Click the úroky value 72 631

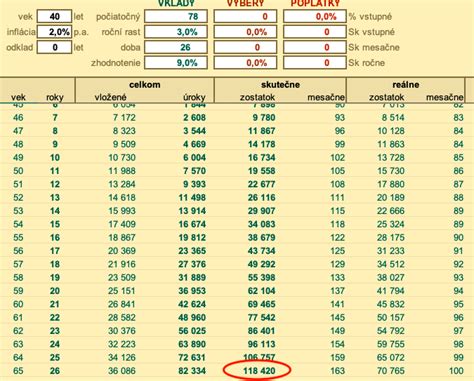(192, 357)
